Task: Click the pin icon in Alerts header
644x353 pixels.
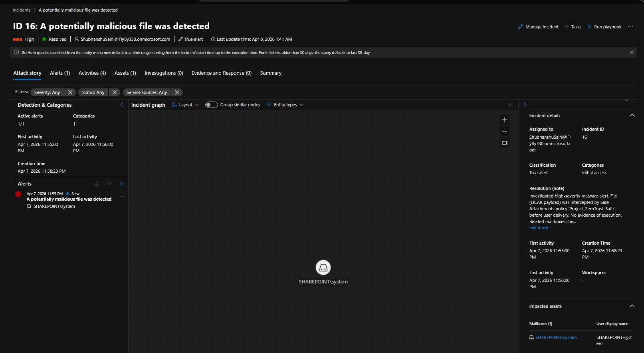Action: pyautogui.click(x=96, y=184)
